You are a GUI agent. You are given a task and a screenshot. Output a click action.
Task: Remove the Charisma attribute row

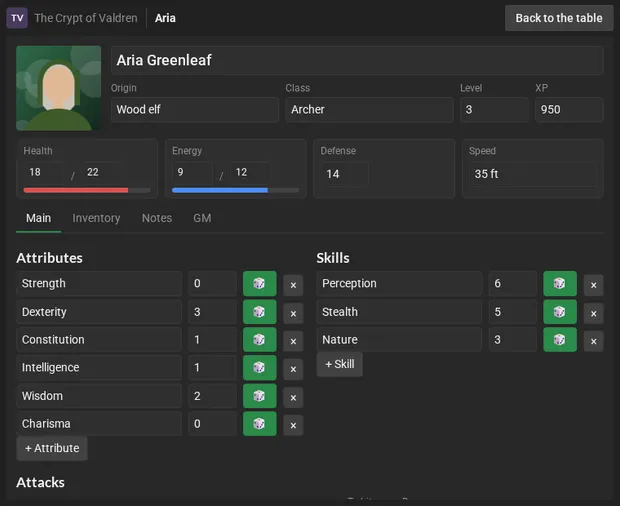coord(293,425)
